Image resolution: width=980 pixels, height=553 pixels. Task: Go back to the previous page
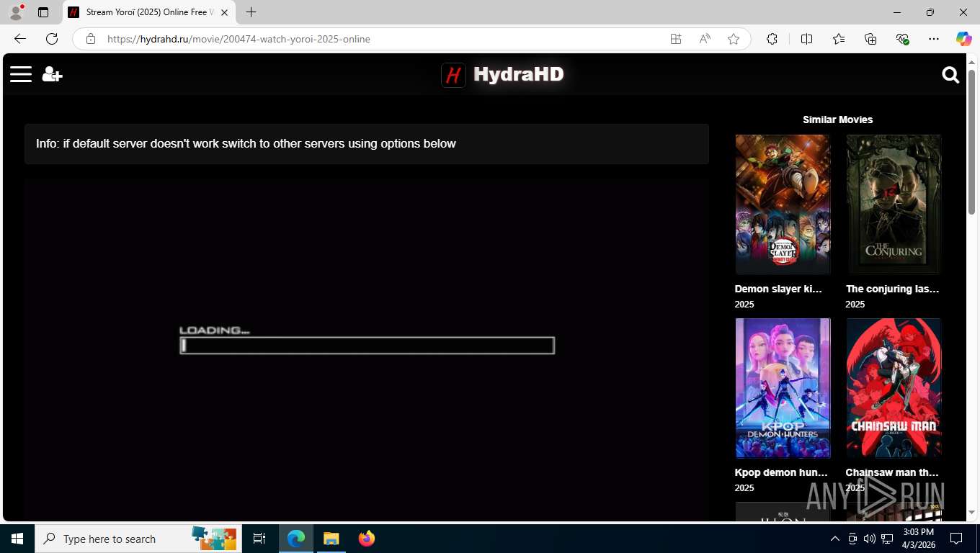tap(20, 39)
